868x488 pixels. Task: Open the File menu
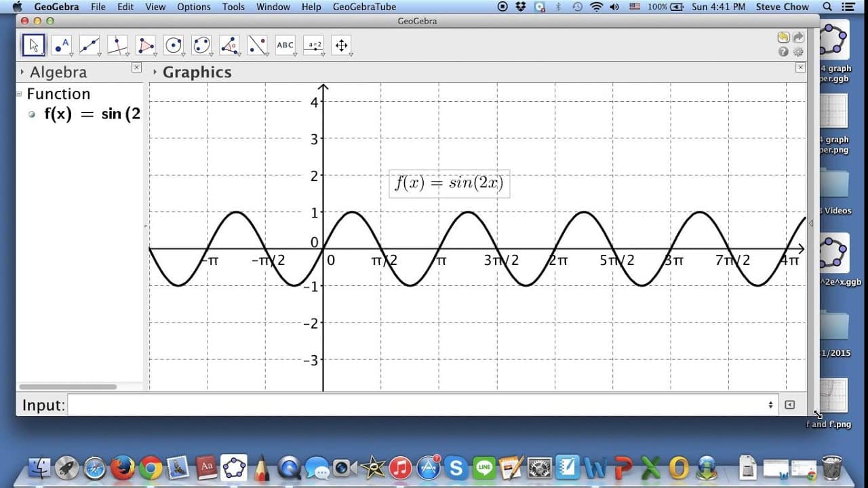click(x=98, y=7)
